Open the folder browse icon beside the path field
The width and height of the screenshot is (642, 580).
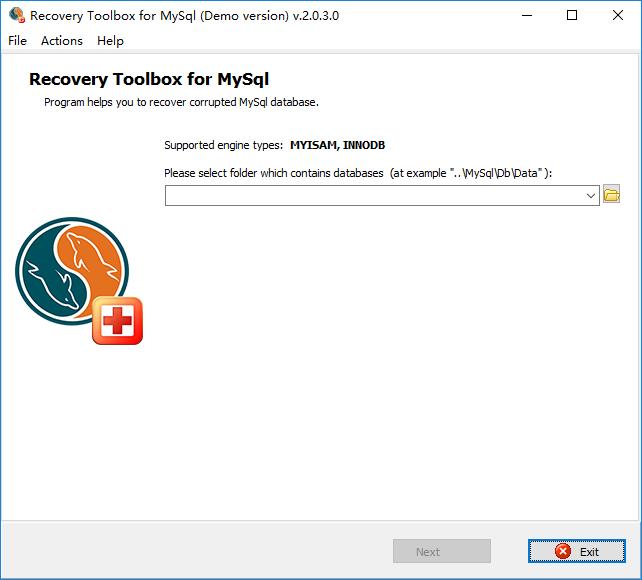611,194
